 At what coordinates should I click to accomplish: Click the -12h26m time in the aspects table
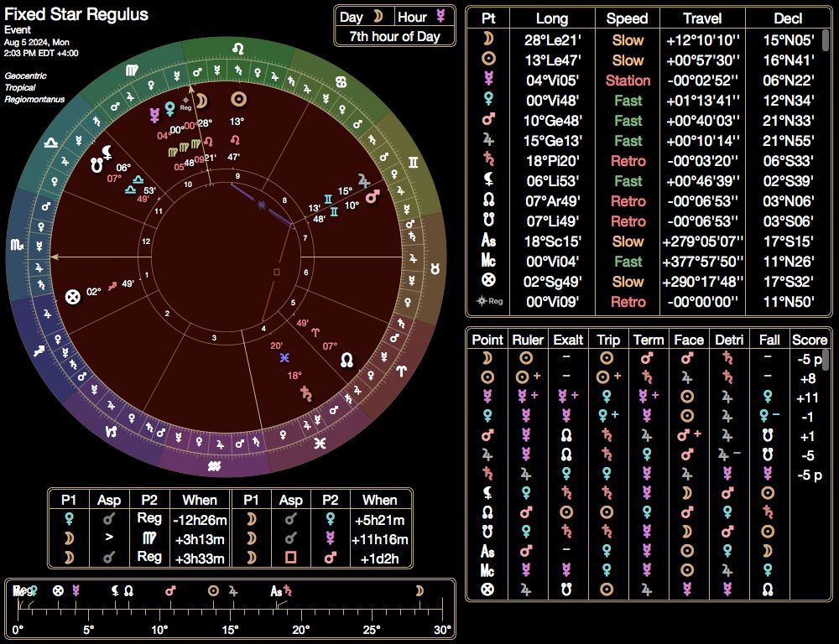200,519
